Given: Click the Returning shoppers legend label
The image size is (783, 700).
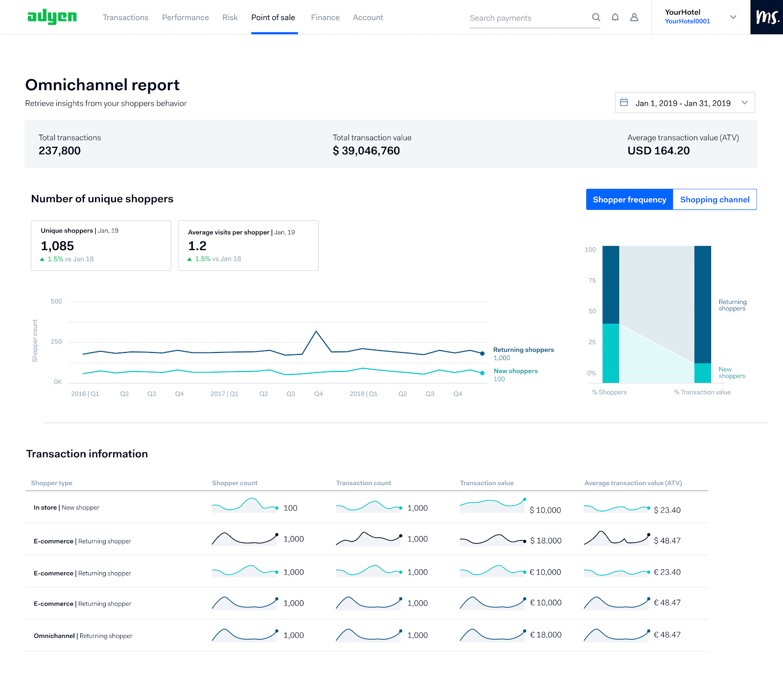Looking at the screenshot, I should [523, 350].
